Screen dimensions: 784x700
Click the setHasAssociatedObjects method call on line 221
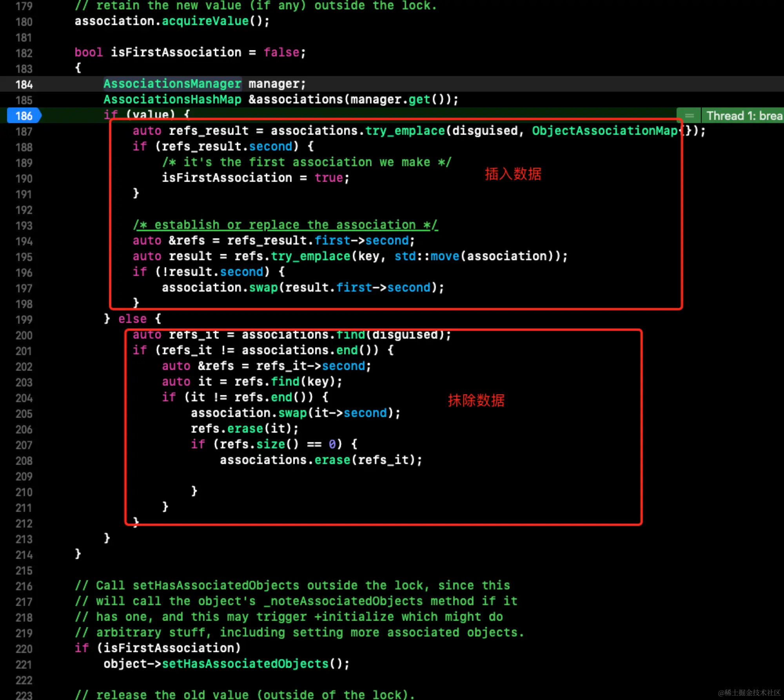(x=245, y=664)
